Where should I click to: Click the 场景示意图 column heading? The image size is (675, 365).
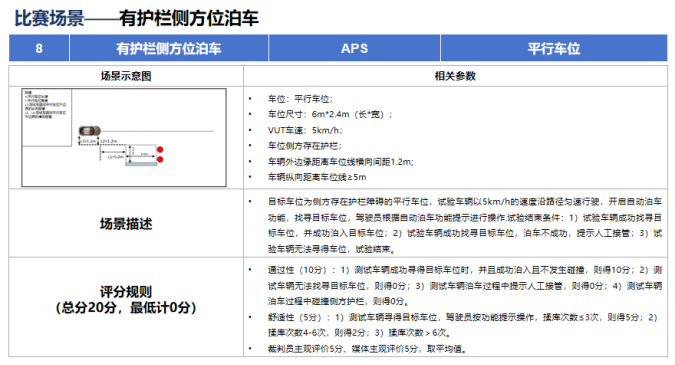126,76
